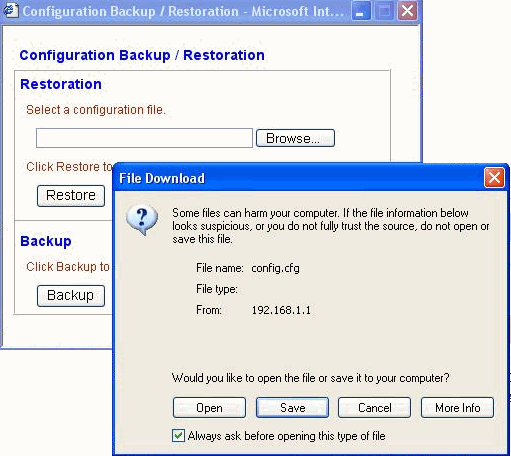
Task: Cancel the file download
Action: pos(374,407)
